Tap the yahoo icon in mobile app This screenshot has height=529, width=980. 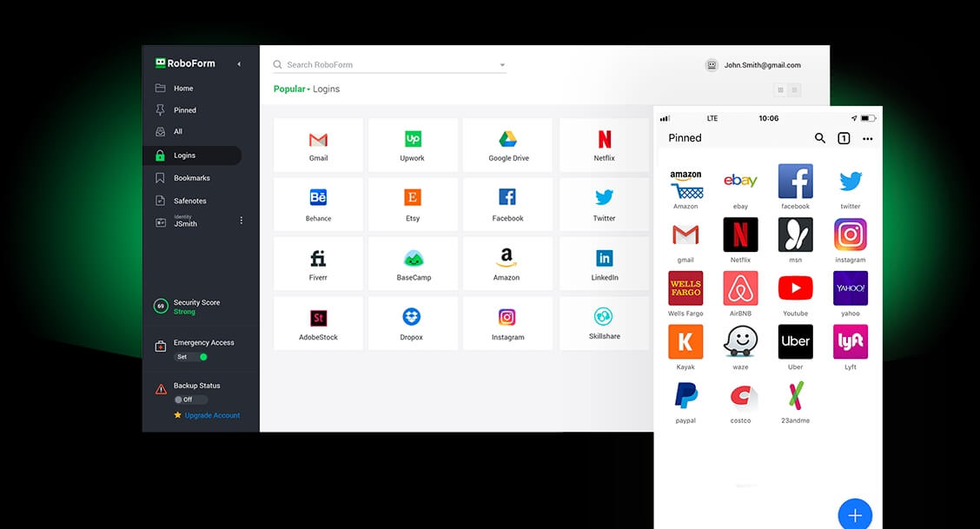[x=851, y=288]
